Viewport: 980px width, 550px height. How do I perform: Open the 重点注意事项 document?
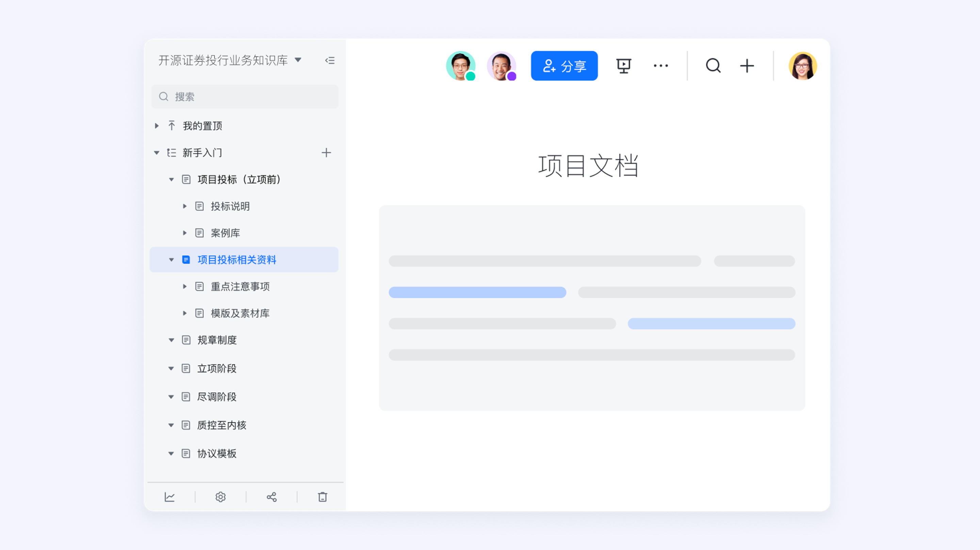[x=240, y=286]
